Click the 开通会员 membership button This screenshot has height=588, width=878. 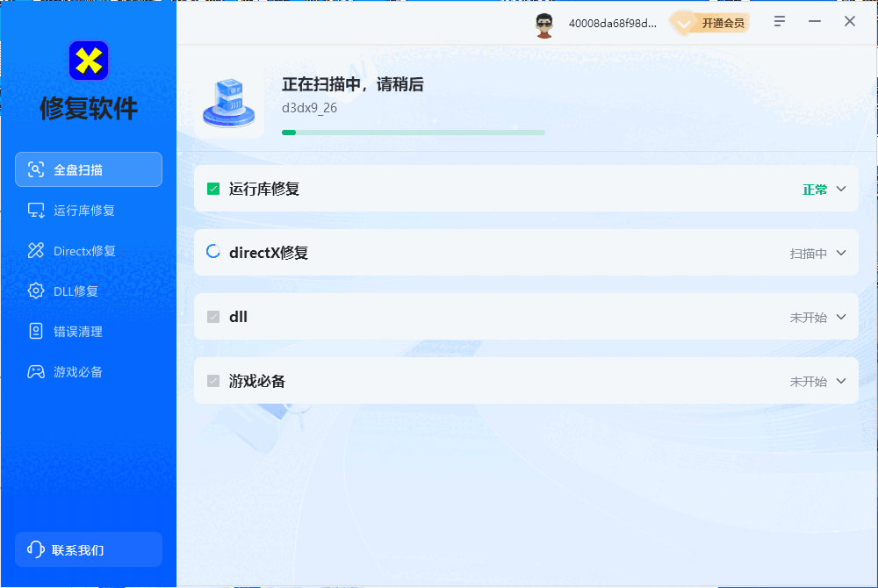point(715,23)
